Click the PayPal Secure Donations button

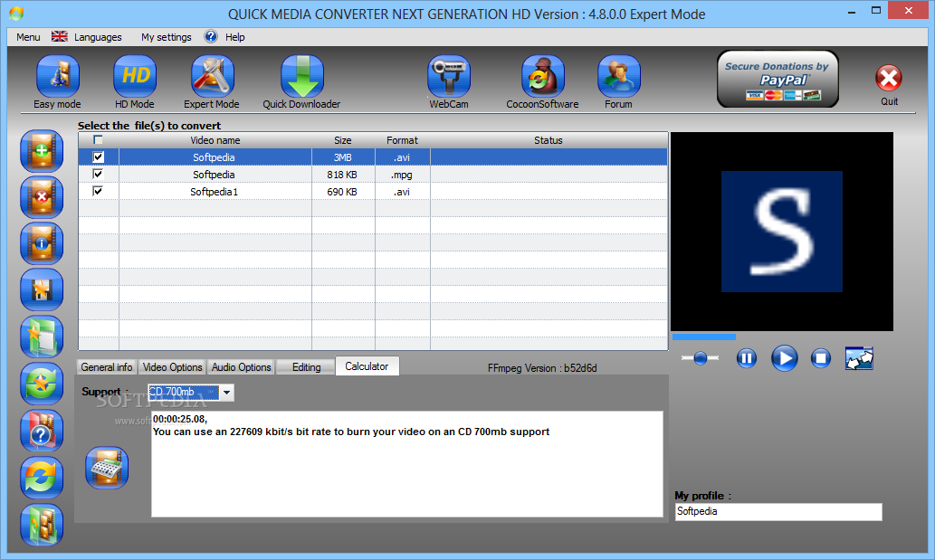tap(778, 79)
